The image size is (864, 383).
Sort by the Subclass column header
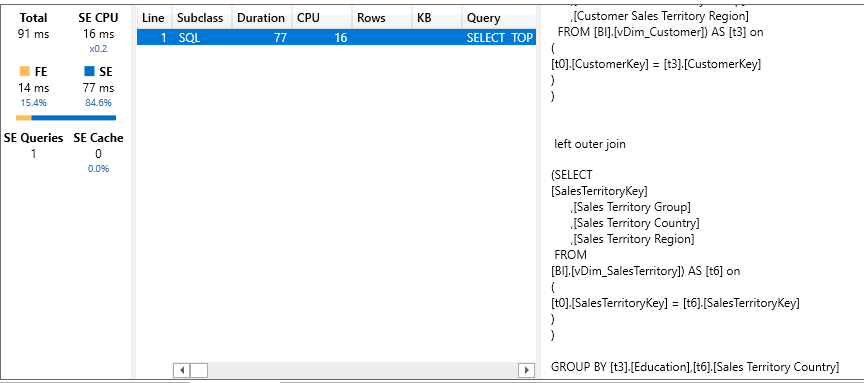click(x=202, y=18)
